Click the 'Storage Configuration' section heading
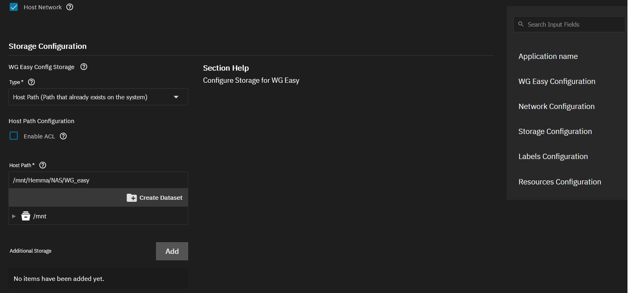The image size is (644, 293). (48, 46)
